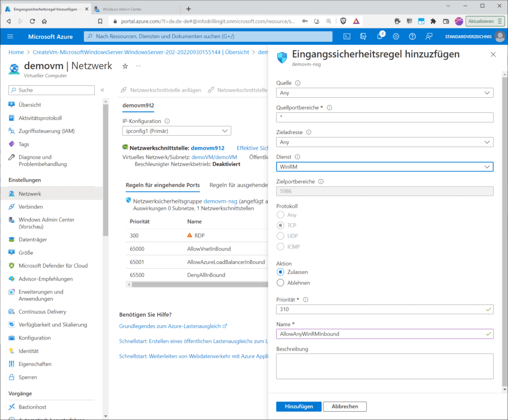508x420 pixels.
Task: Show info tooltip for Zielportbereiche
Action: pyautogui.click(x=321, y=182)
